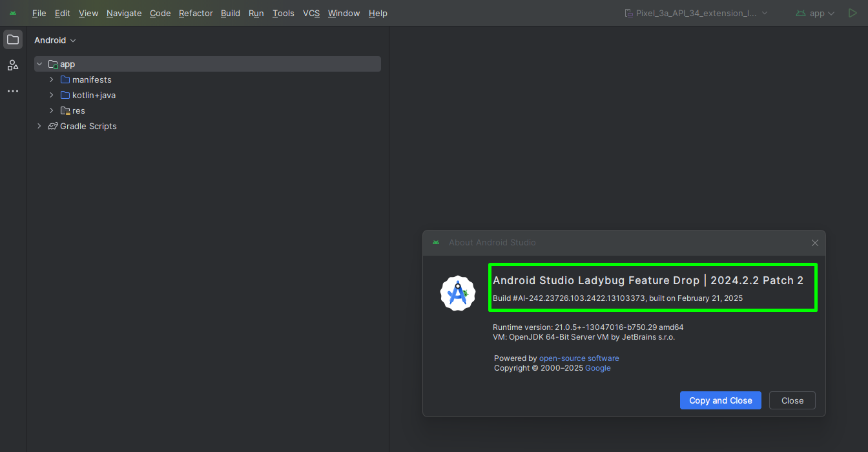
Task: Click the Android Studio logo in About dialog
Action: tap(457, 293)
